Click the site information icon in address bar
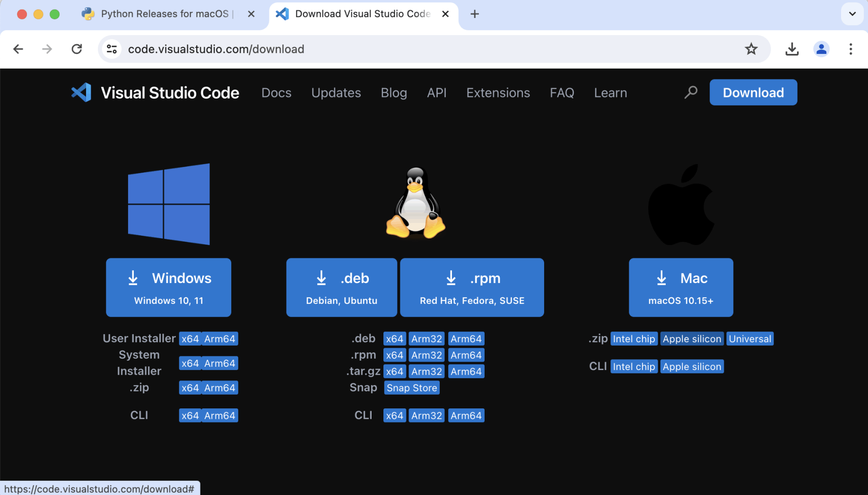The width and height of the screenshot is (868, 495). click(112, 49)
